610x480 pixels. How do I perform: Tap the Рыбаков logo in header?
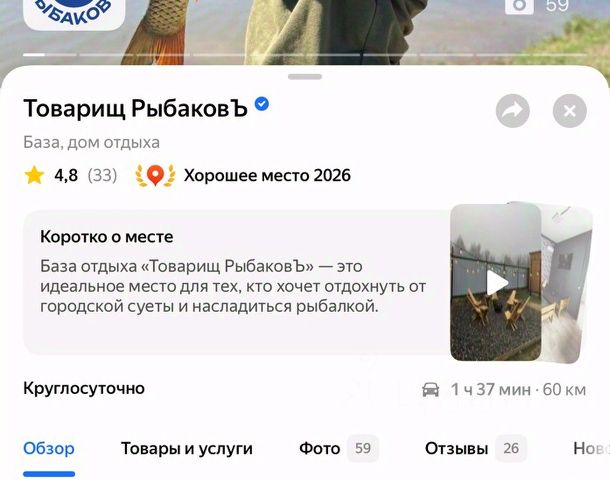coord(74,14)
